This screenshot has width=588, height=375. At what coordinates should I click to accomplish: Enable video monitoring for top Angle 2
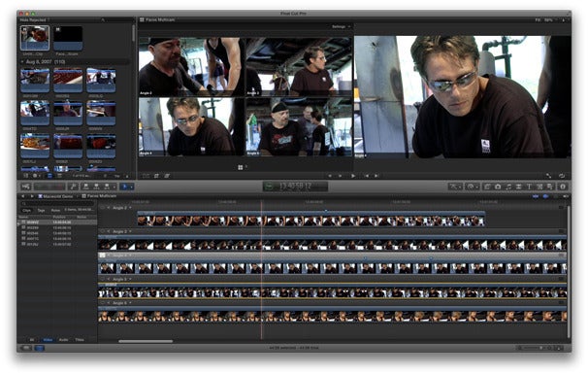point(103,208)
